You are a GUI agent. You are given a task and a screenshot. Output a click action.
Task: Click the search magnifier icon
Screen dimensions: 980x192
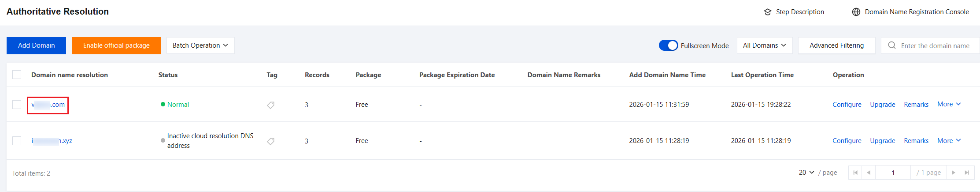[x=892, y=45]
